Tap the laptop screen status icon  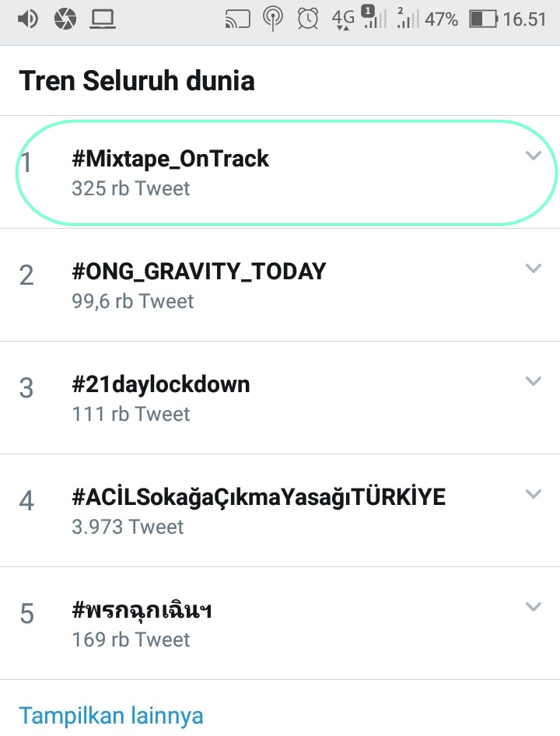click(x=102, y=19)
